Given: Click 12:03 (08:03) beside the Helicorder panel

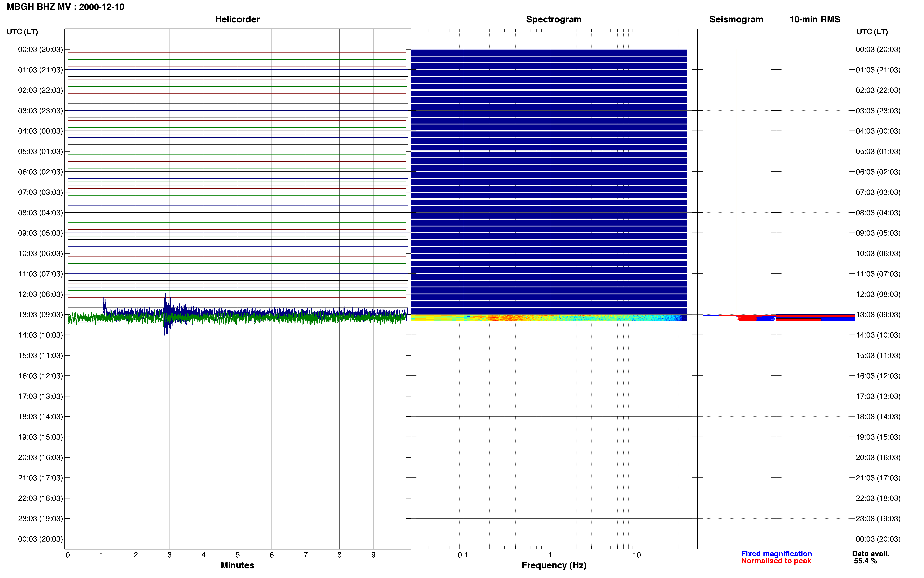Looking at the screenshot, I should (x=40, y=294).
